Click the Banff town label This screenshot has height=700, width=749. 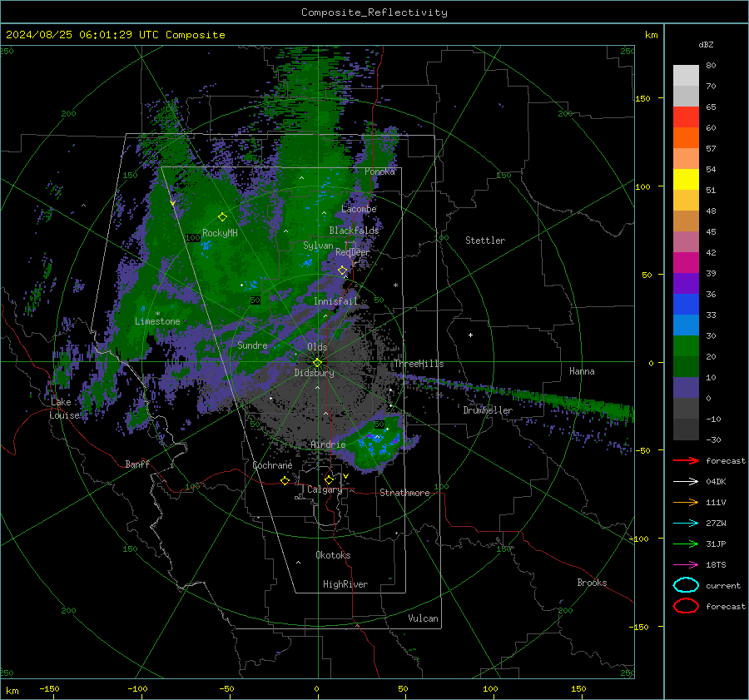coord(137,464)
